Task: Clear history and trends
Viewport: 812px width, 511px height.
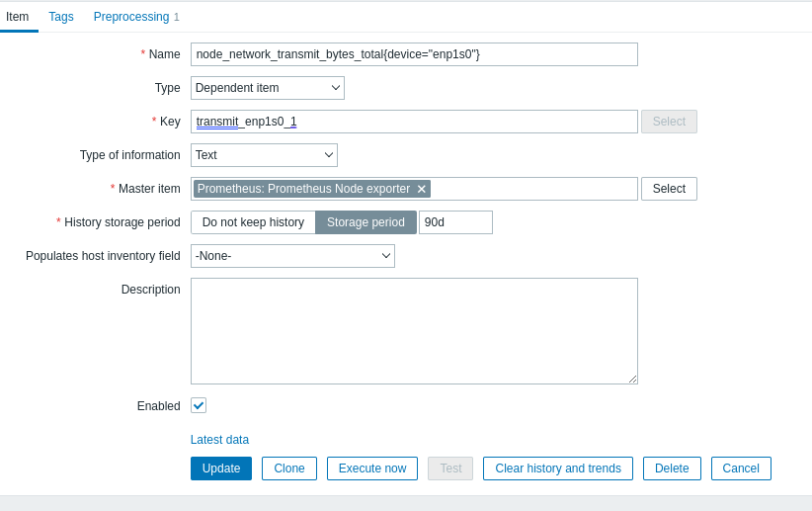Action: (x=558, y=468)
